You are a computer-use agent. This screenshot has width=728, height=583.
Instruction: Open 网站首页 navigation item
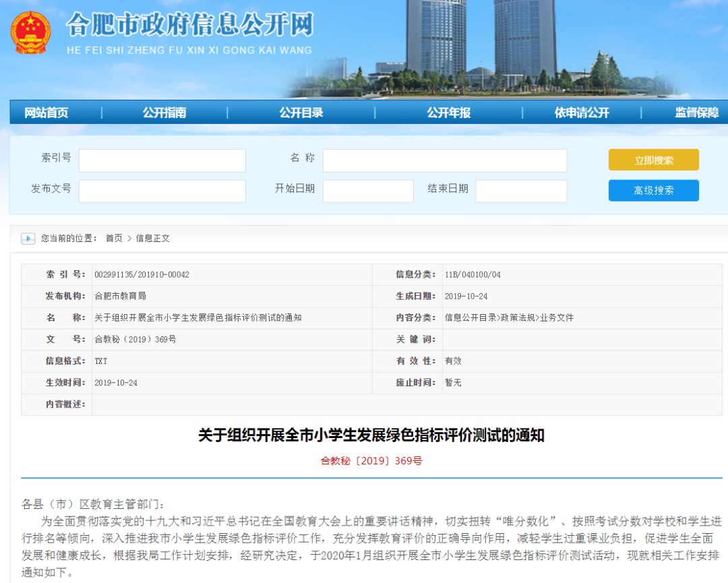47,113
